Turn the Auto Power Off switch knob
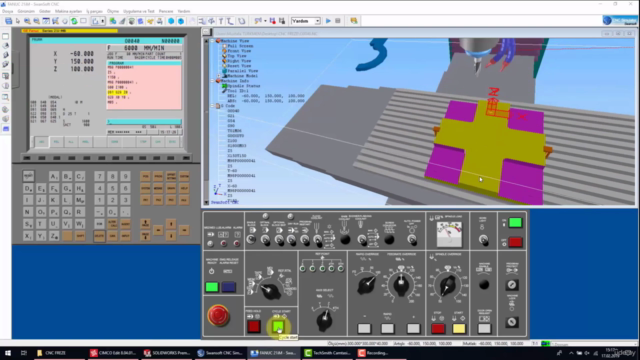 pos(412,240)
